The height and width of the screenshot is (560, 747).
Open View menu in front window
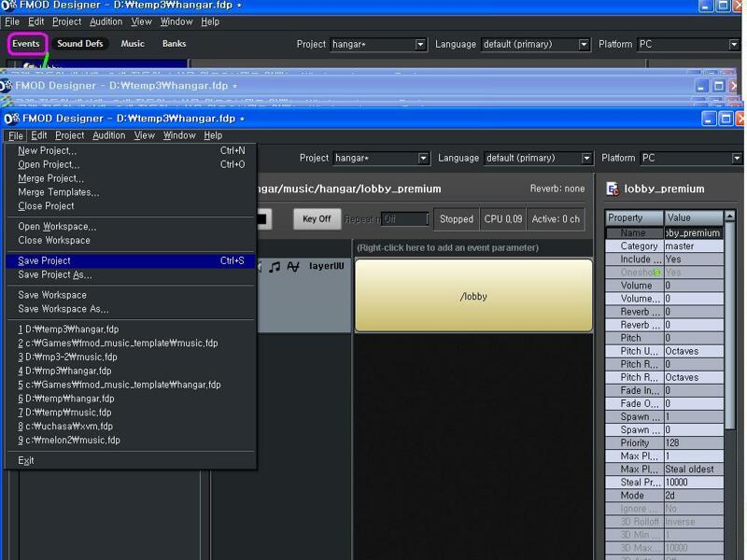pos(145,135)
